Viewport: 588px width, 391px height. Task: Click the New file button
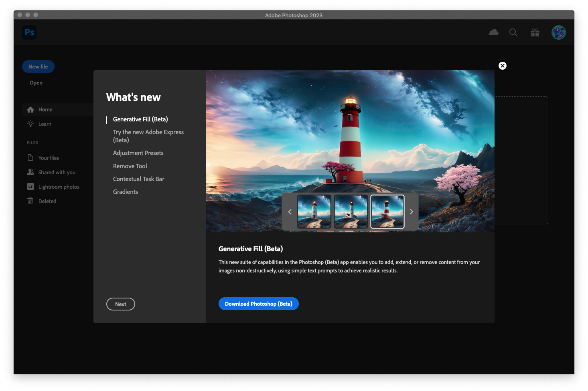[x=38, y=67]
